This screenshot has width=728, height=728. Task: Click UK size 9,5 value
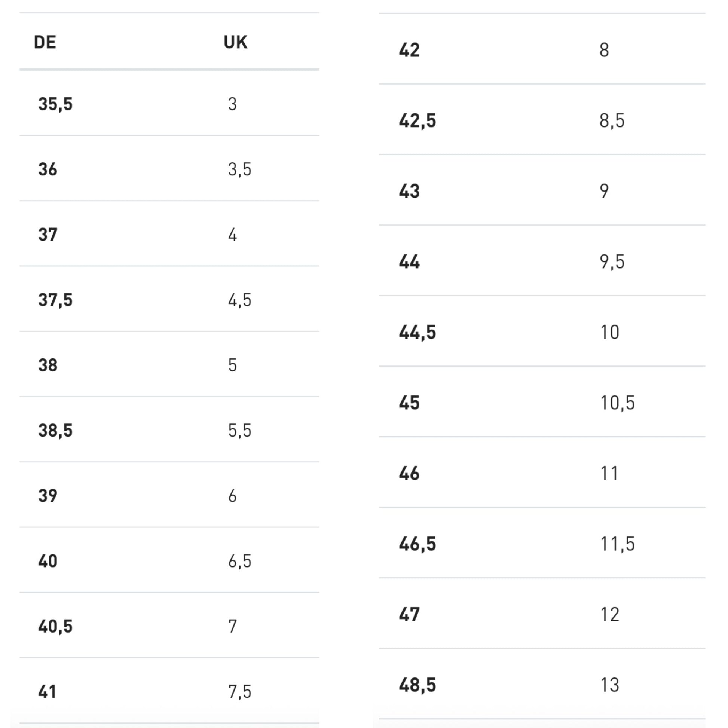tap(612, 262)
